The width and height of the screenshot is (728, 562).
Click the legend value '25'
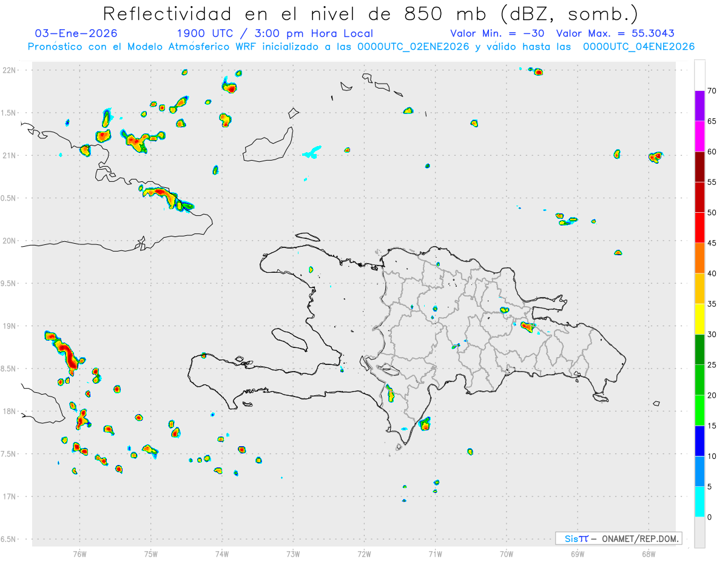pos(712,365)
